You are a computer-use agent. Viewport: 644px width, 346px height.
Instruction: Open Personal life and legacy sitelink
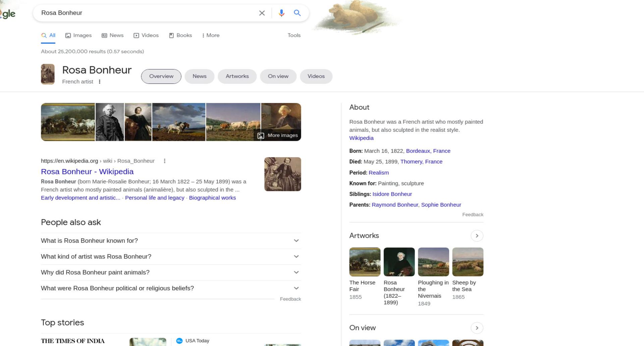pyautogui.click(x=155, y=198)
